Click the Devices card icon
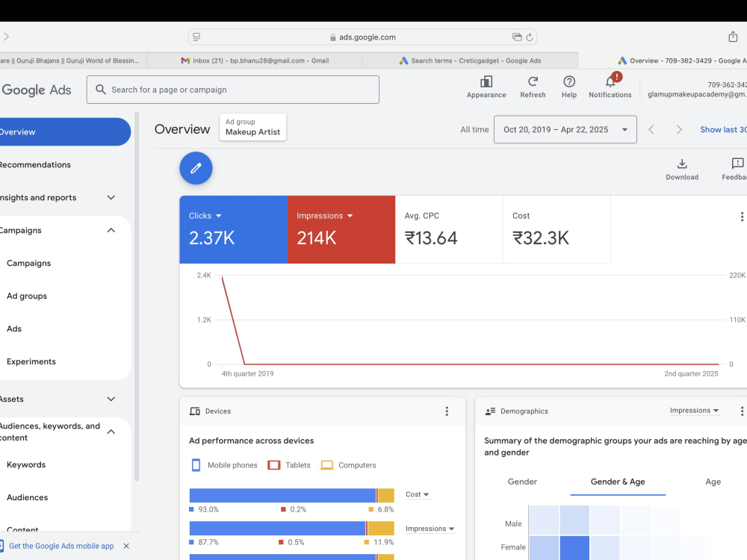 tap(194, 411)
